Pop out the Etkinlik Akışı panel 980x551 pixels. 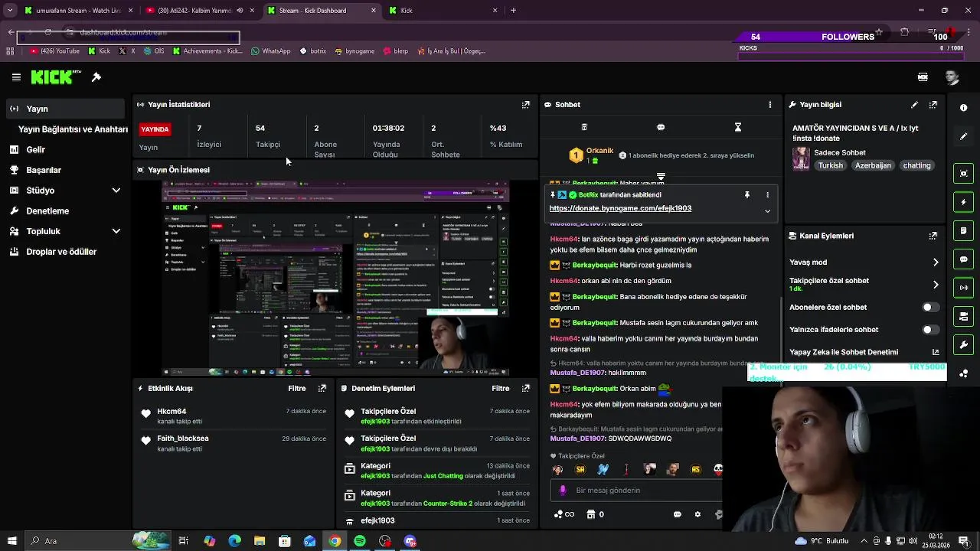point(322,389)
